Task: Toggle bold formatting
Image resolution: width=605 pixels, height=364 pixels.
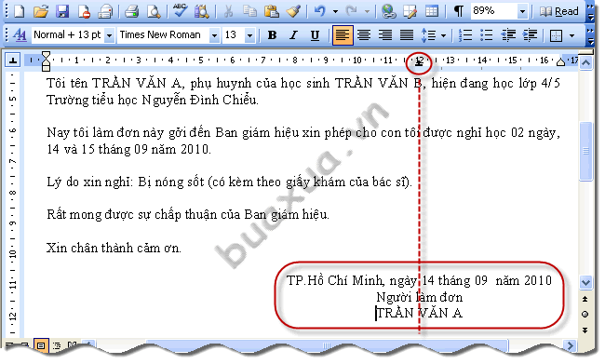Action: (272, 35)
